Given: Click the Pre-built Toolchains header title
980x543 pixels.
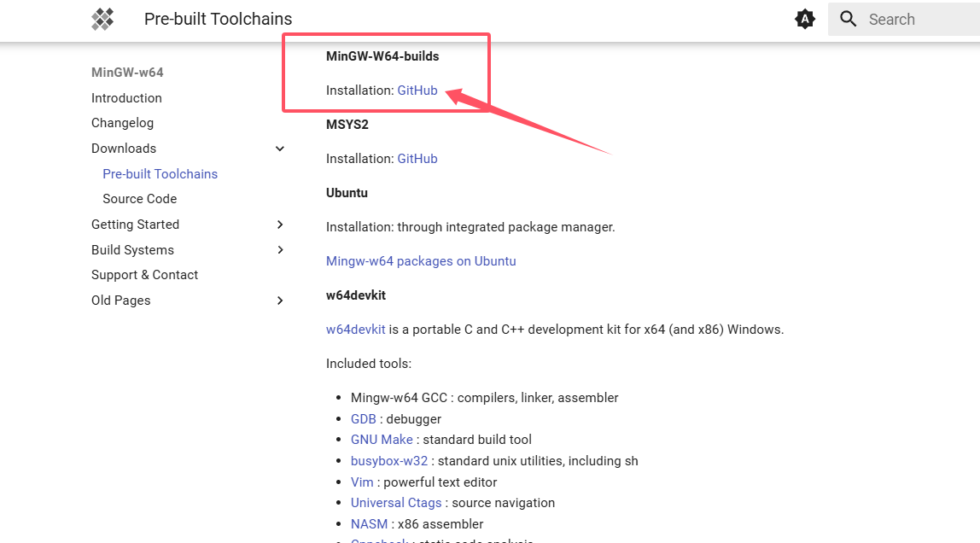Looking at the screenshot, I should pyautogui.click(x=219, y=20).
